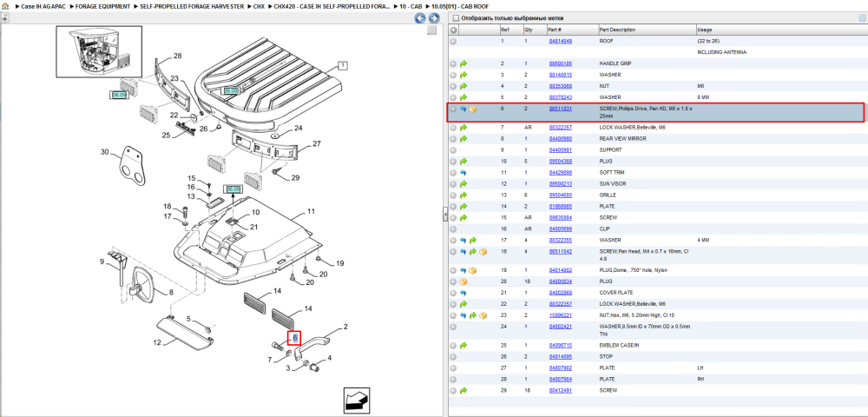Open part number 84098715 link

coord(560,346)
